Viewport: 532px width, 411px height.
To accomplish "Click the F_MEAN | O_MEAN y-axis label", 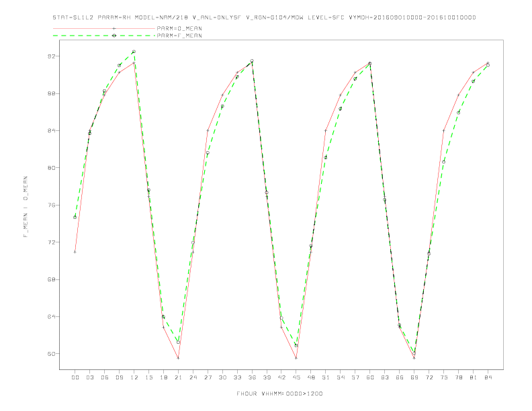I will pos(26,207).
